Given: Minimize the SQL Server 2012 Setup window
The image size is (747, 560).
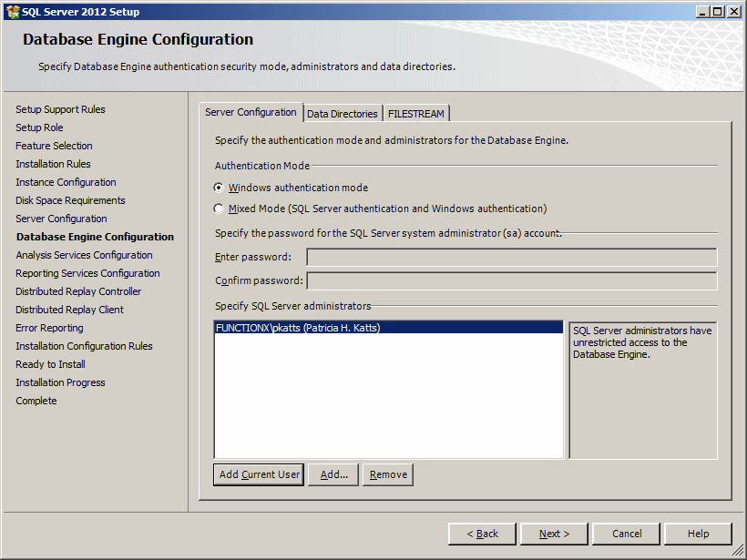Looking at the screenshot, I should tap(702, 12).
